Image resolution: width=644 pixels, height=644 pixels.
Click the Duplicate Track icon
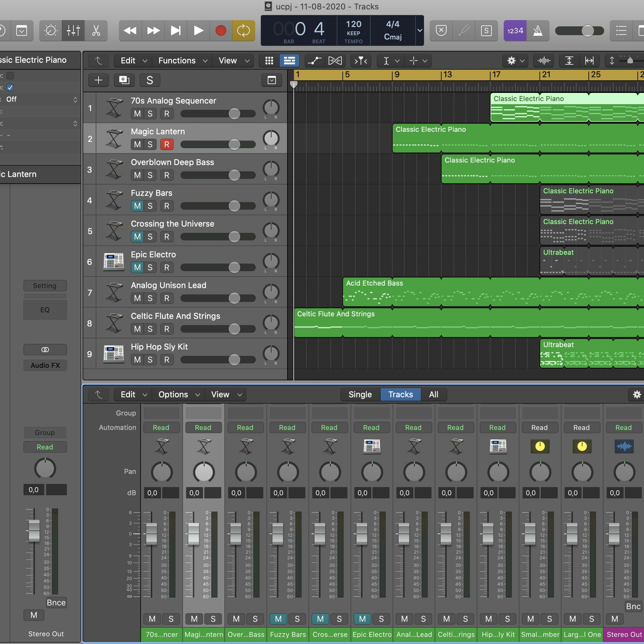pyautogui.click(x=124, y=80)
